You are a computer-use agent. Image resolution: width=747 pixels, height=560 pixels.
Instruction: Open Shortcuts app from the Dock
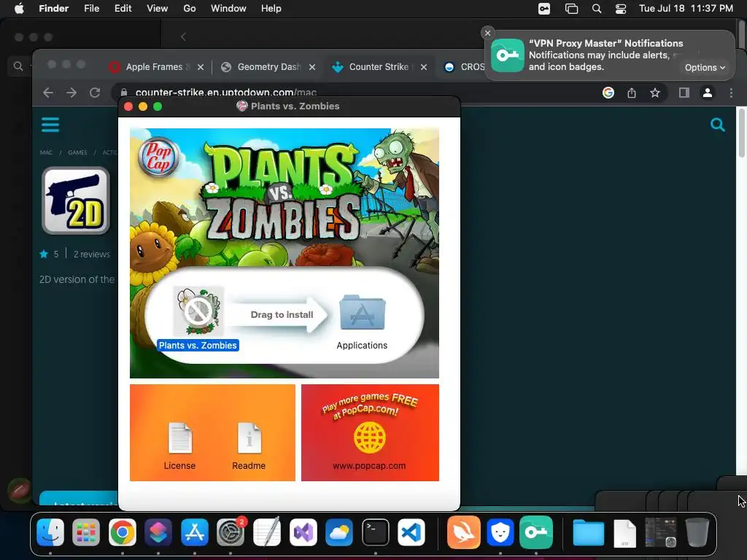pos(158,532)
